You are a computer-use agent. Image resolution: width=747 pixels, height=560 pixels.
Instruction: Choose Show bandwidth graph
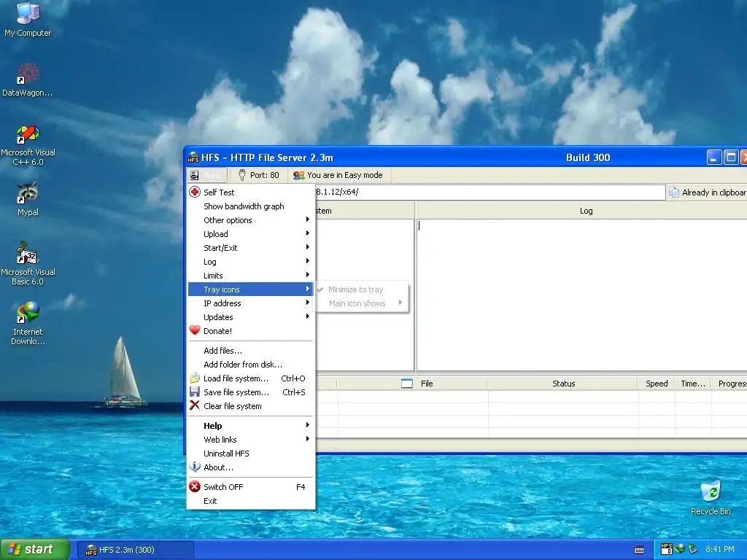tap(251, 206)
